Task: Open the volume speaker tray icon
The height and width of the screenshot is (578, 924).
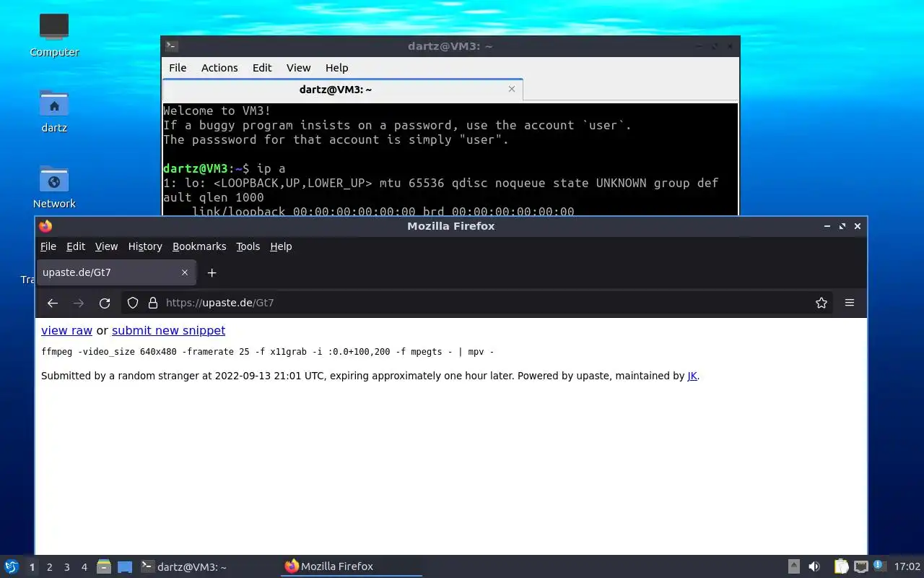Action: pos(814,566)
